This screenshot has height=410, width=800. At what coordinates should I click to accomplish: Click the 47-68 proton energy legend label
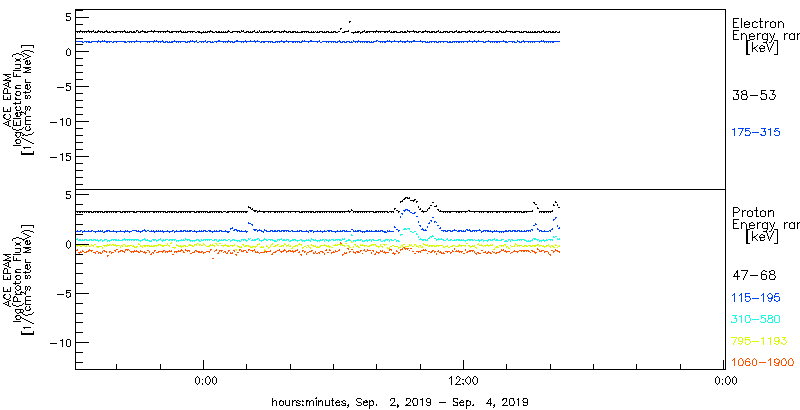point(754,276)
